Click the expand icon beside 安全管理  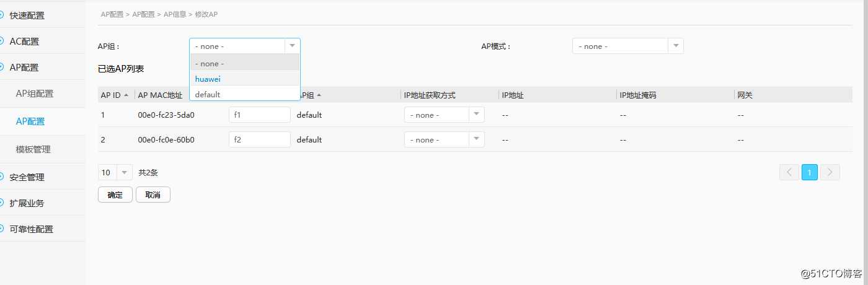(1, 176)
